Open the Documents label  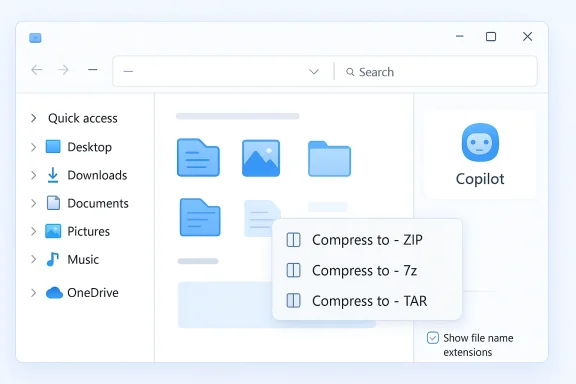(98, 203)
